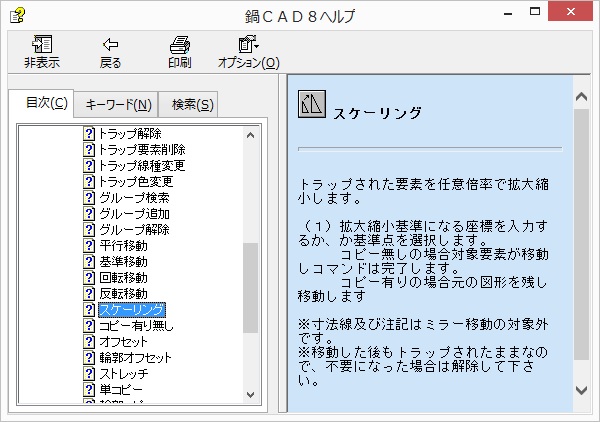Open the コピー有り無し topic
Screen dimensions: 600x422
point(136,326)
